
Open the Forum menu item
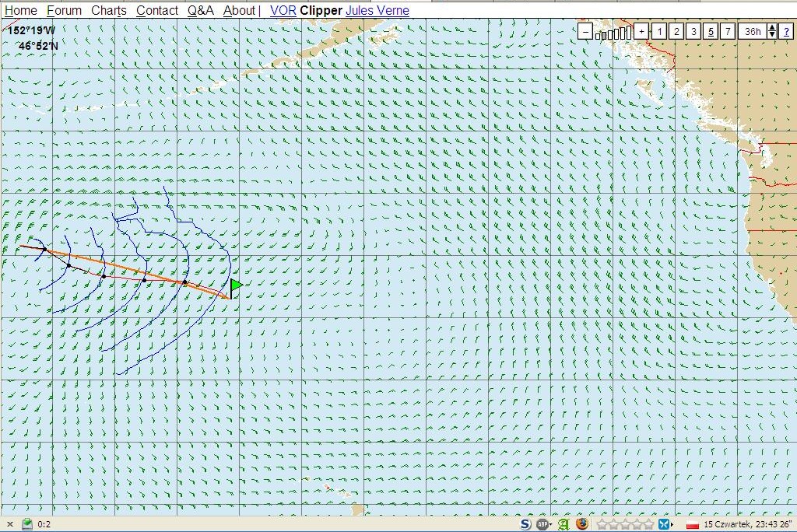[x=64, y=10]
